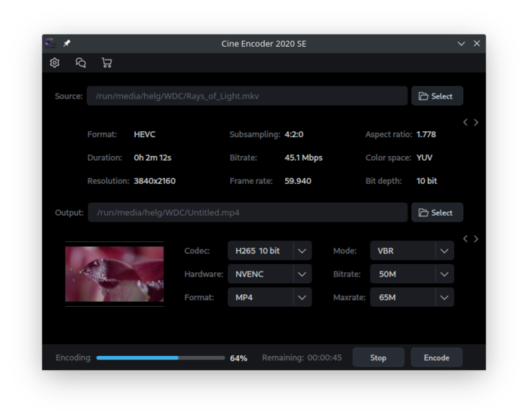Click the shopping cart icon
This screenshot has width=528, height=420.
pos(106,63)
